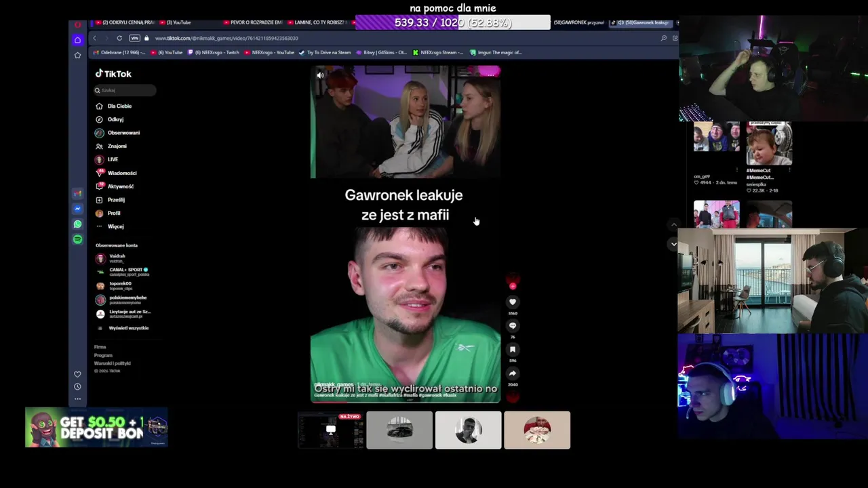Open the video comments icon

tap(513, 325)
